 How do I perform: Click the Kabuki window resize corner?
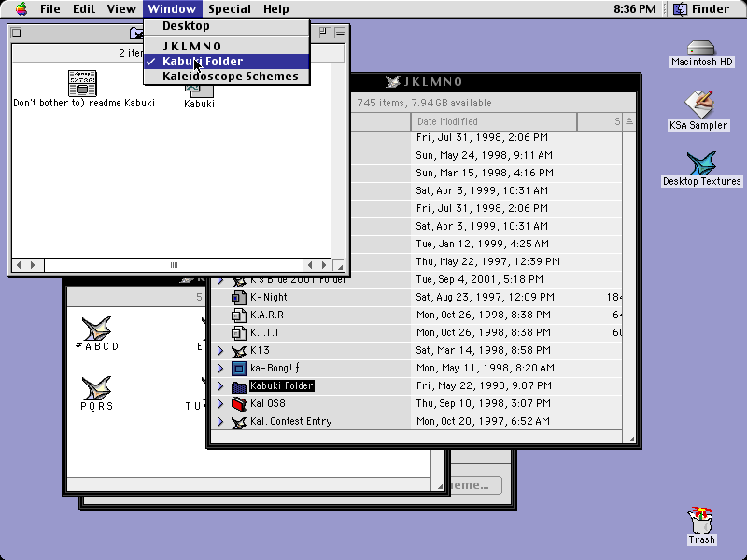coord(339,265)
